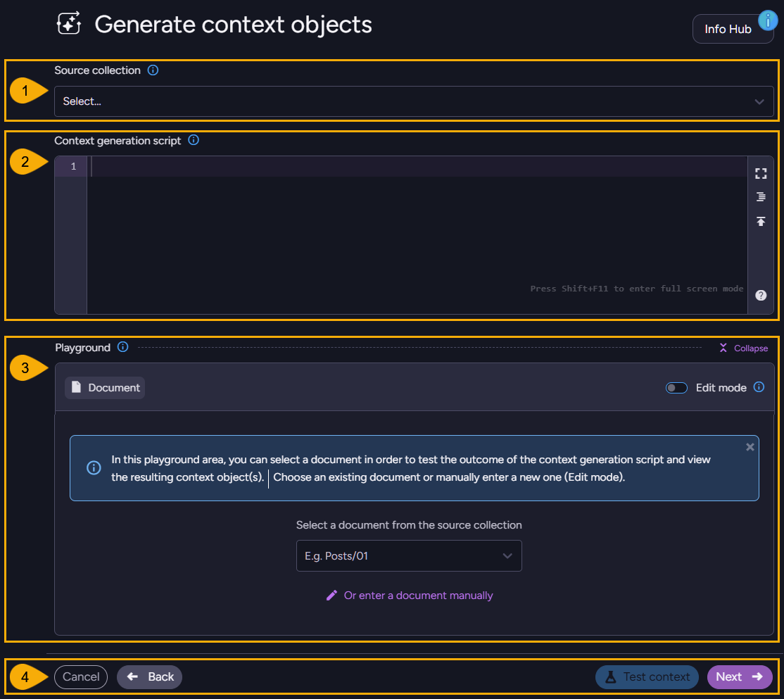The image size is (784, 699).
Task: Collapse the Playground section
Action: (742, 347)
